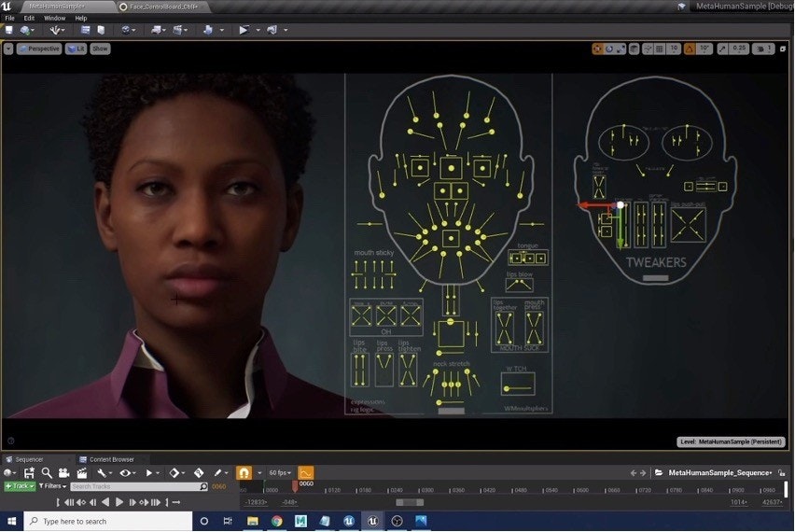Viewport: 795px width, 532px height.
Task: Open Google Chrome from taskbar
Action: (x=276, y=521)
